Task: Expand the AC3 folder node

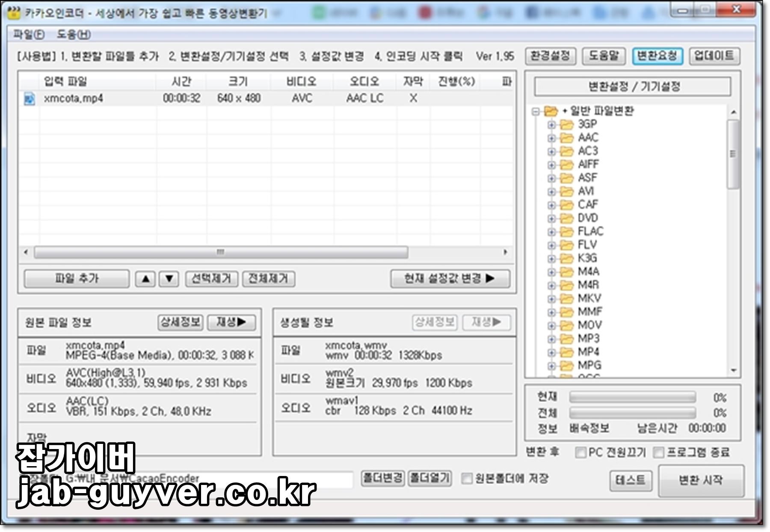Action: 552,151
